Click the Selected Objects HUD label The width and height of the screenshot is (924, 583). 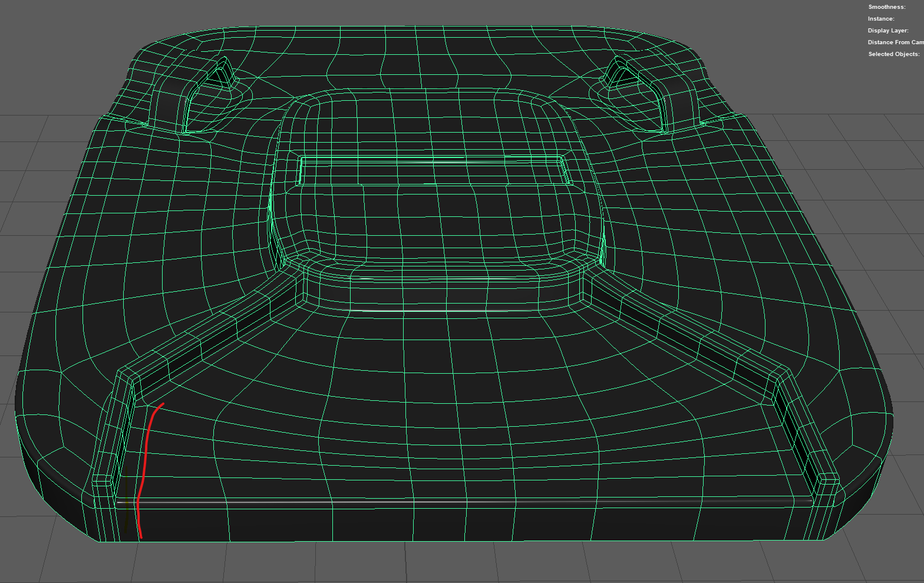click(894, 54)
